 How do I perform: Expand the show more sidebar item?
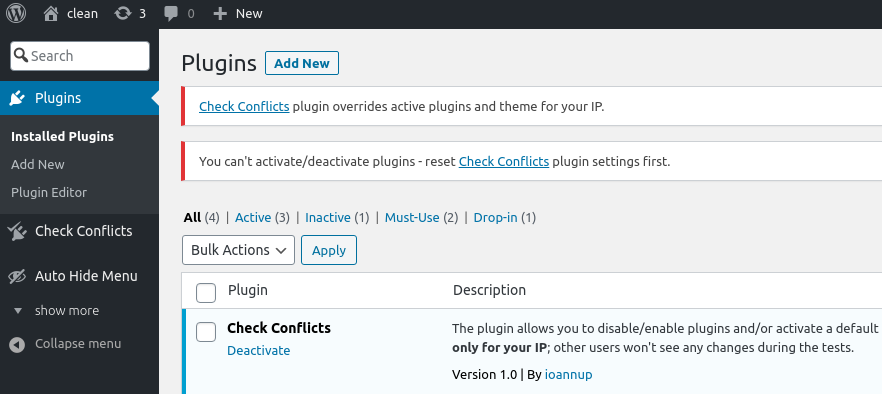(66, 311)
